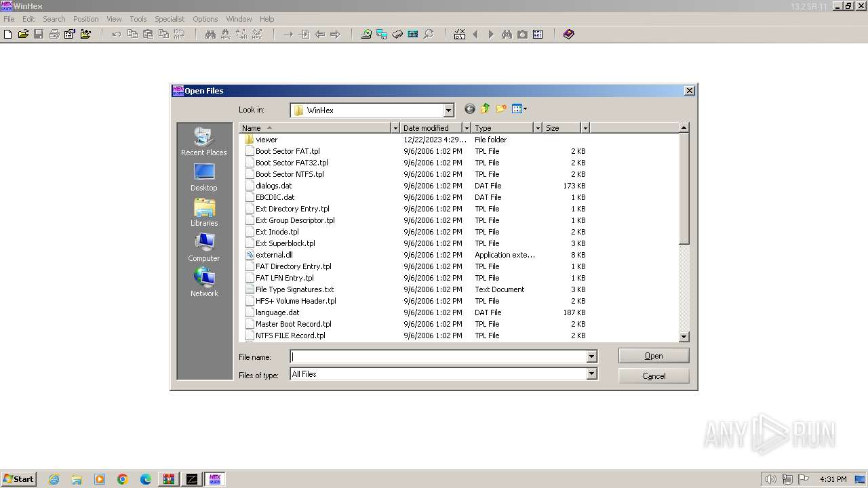The image size is (868, 488).
Task: Click the Undo toolbar icon
Action: click(117, 34)
